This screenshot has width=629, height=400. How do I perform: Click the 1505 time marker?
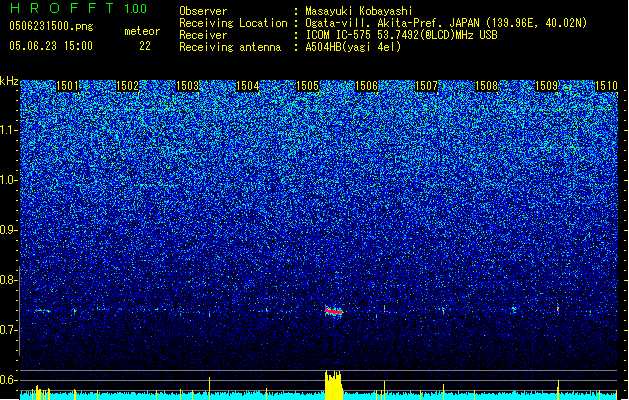(307, 86)
